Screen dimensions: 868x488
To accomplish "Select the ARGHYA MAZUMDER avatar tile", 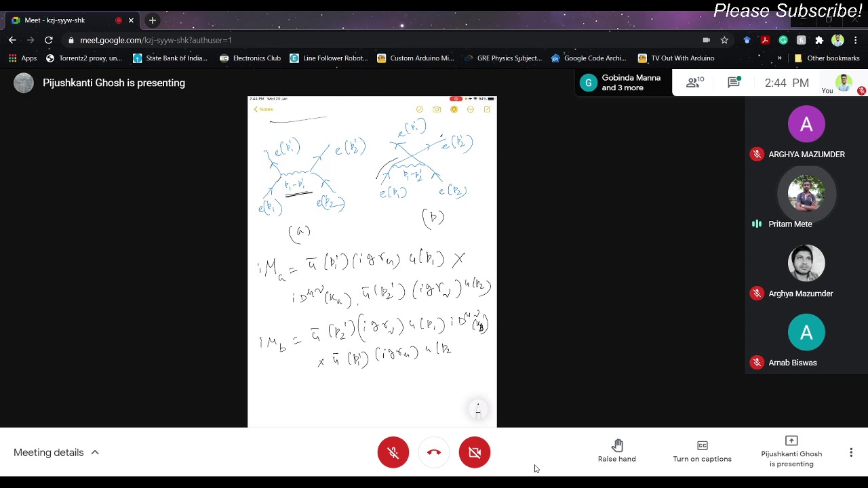I will [x=806, y=132].
